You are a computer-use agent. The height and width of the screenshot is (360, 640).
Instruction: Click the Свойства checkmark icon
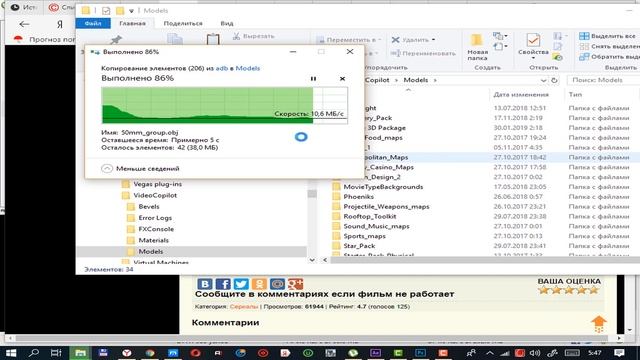tap(533, 40)
